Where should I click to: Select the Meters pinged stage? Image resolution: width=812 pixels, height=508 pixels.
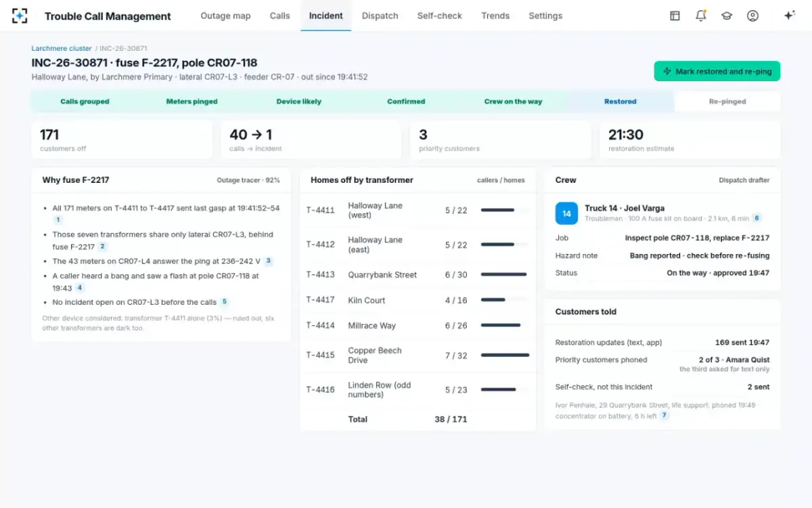(192, 102)
